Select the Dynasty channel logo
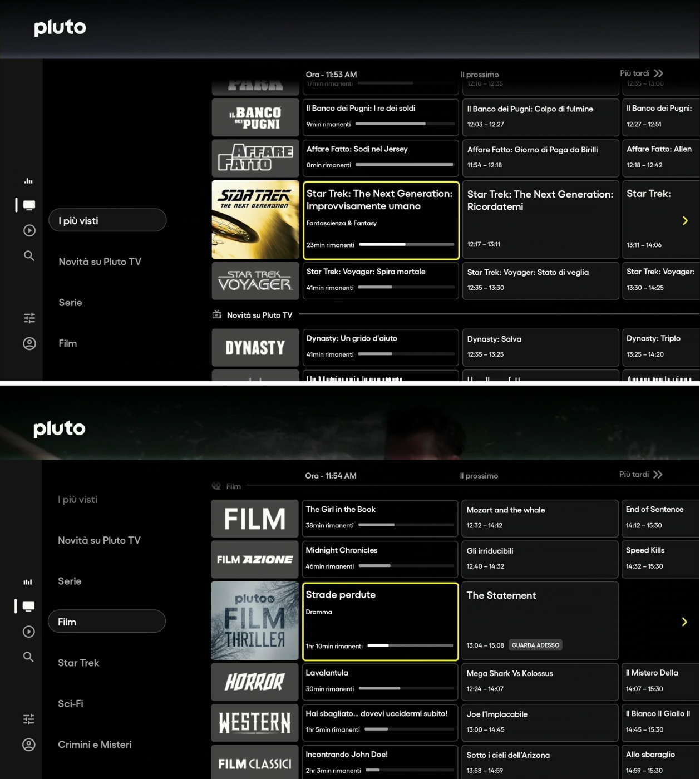 [255, 347]
